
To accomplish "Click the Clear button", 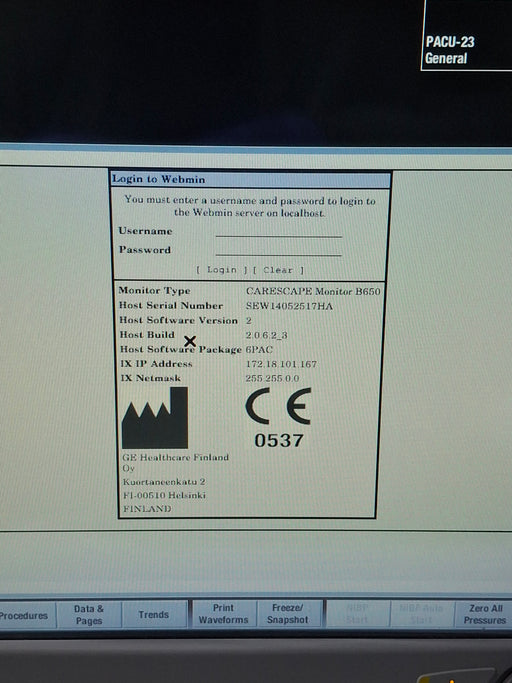I will [x=278, y=270].
